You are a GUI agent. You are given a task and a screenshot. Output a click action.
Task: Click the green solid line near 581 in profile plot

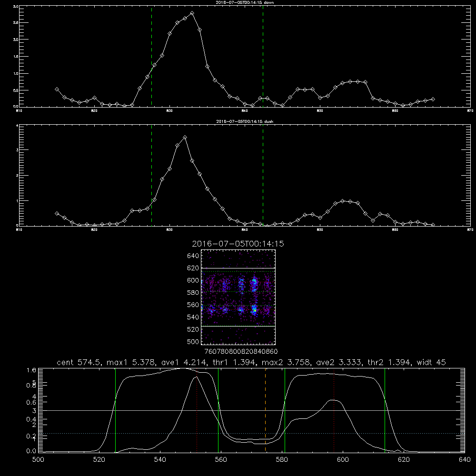(x=285, y=410)
